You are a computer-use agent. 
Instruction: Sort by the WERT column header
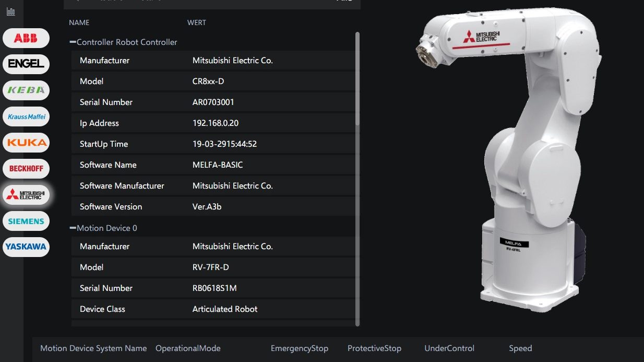pos(196,22)
